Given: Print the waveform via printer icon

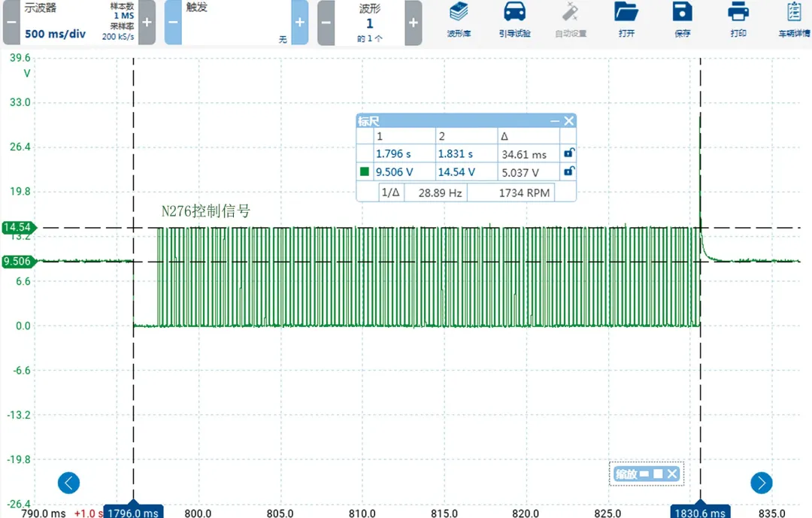Looking at the screenshot, I should (x=738, y=20).
